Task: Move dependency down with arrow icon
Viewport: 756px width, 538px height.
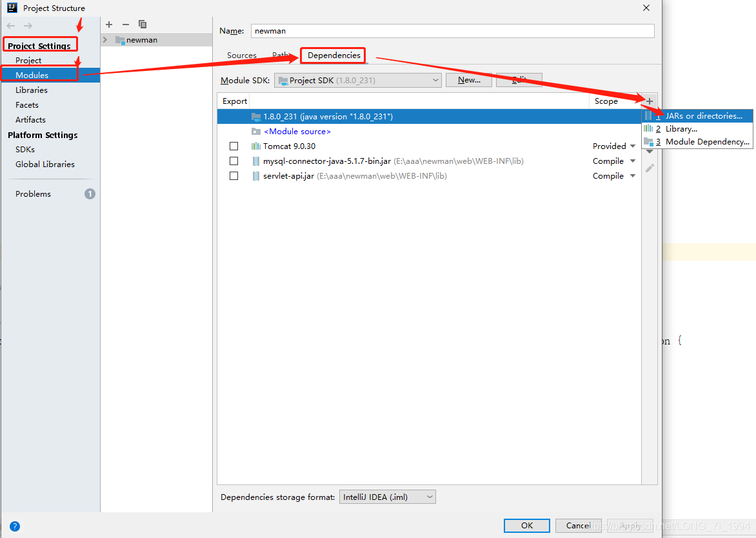Action: coord(650,152)
